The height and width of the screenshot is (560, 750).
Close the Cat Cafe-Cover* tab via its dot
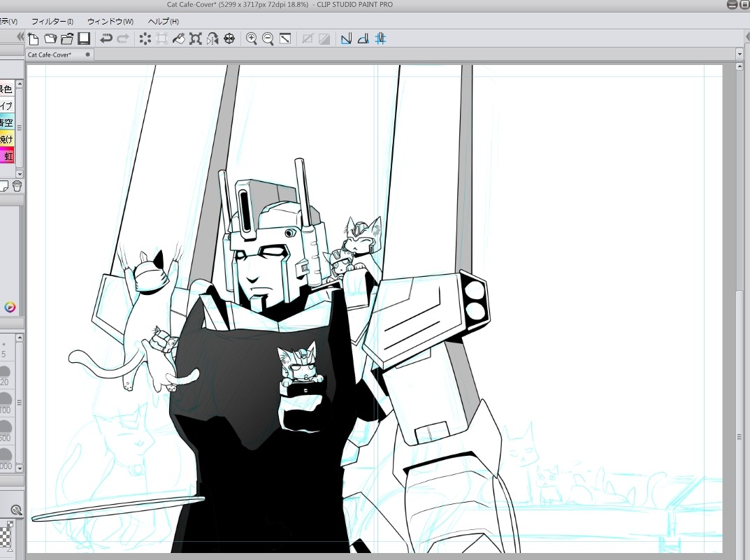pos(87,55)
